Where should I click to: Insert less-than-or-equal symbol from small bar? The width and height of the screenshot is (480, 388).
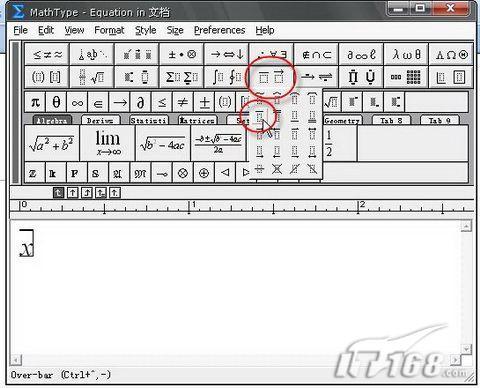click(x=162, y=102)
